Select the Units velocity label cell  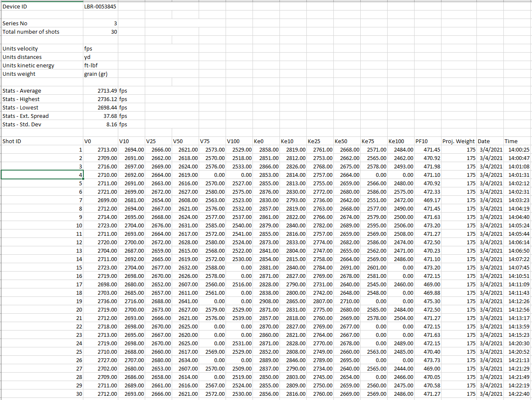coord(20,48)
